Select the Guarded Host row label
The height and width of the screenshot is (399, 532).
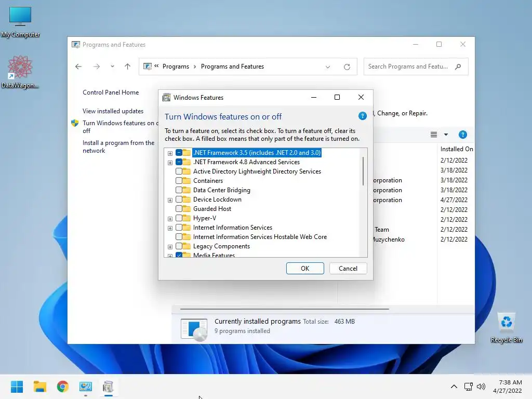[x=212, y=209]
